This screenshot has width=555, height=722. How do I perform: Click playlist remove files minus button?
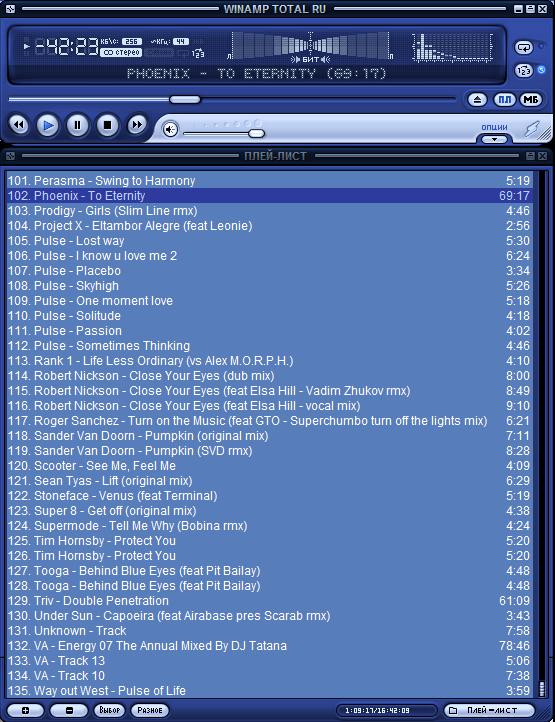coord(69,710)
